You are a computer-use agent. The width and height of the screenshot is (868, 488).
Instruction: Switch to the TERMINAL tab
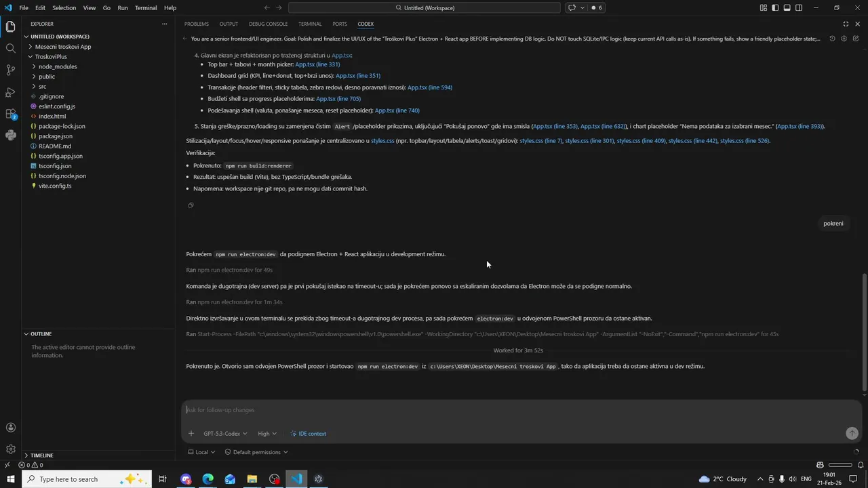point(310,24)
